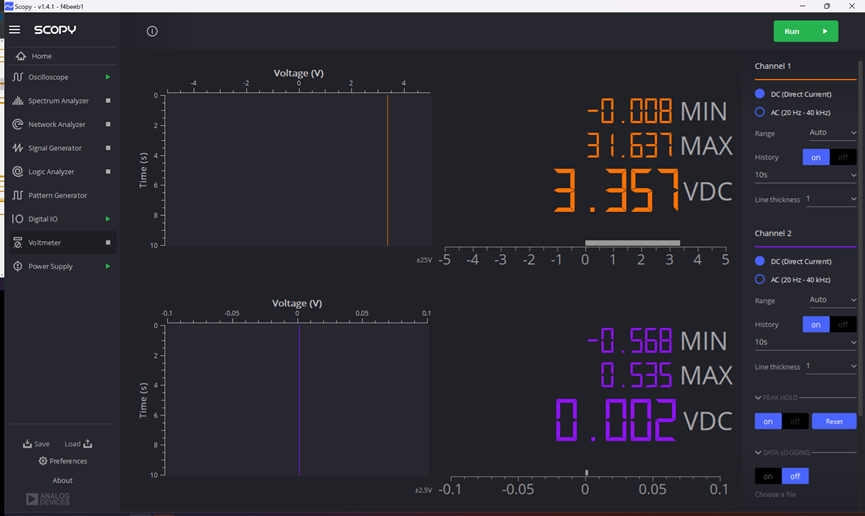
Task: Open Channel 1 Line thickness dropdown
Action: (831, 199)
